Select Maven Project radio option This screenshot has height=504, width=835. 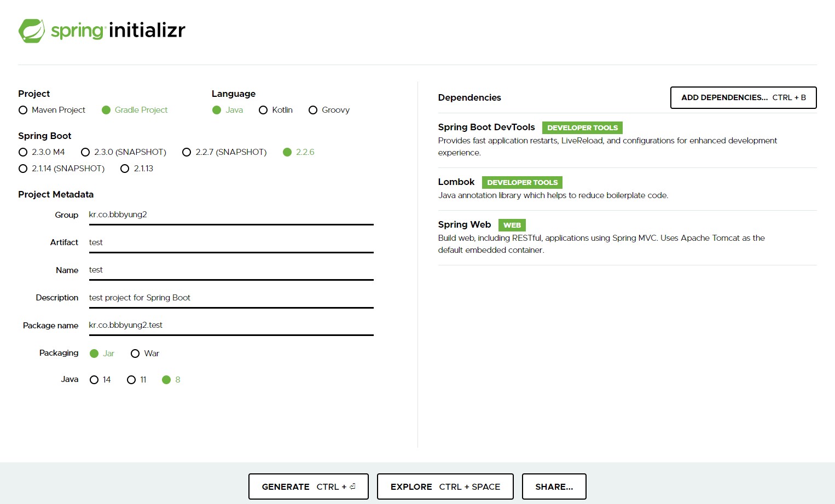(x=52, y=110)
